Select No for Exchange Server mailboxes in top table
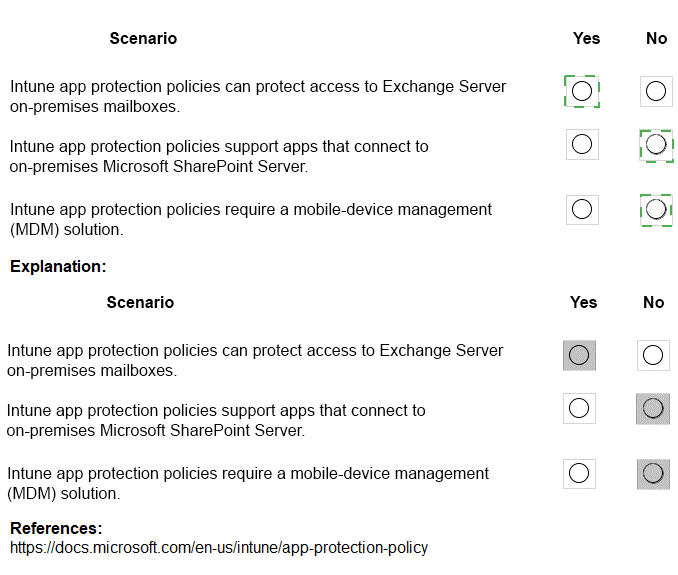 tap(656, 91)
